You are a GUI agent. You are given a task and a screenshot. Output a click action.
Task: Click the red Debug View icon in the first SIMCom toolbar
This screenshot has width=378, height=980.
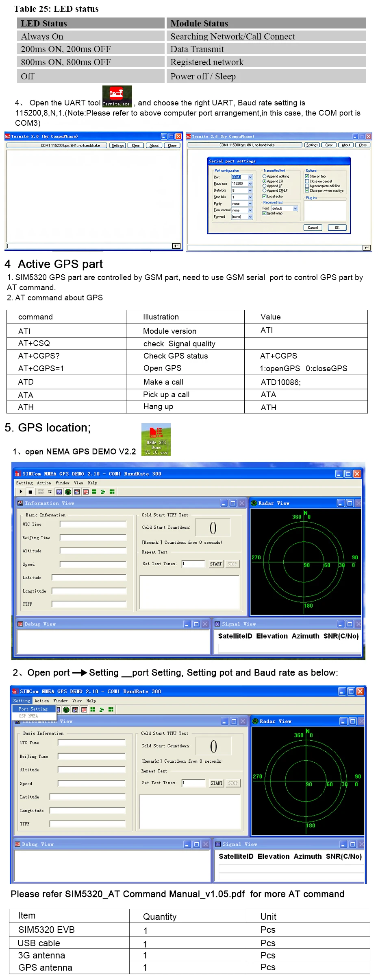tap(86, 492)
